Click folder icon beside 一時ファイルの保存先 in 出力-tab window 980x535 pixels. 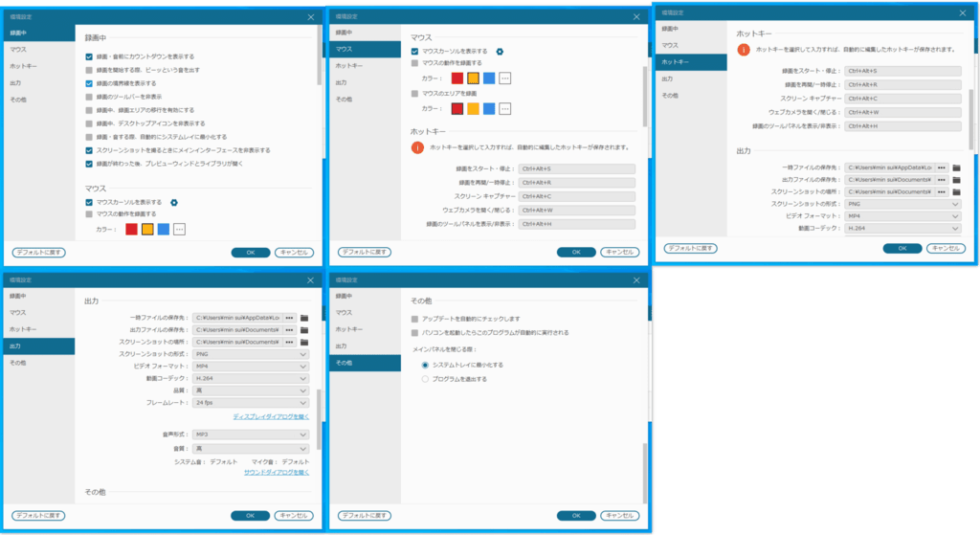coord(304,317)
